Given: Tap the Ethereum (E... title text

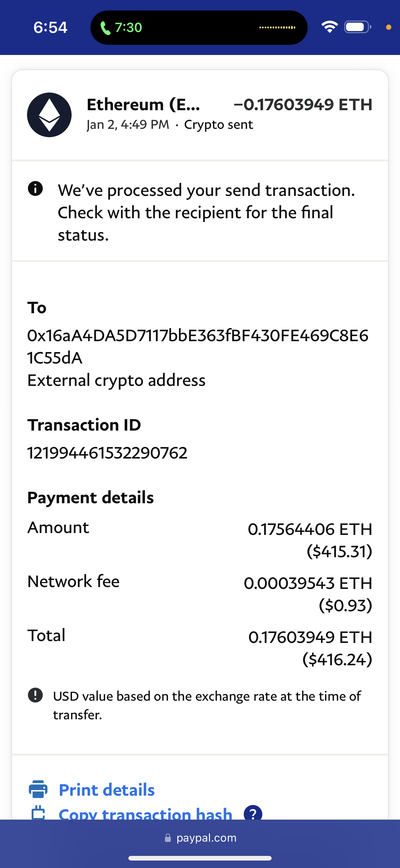Looking at the screenshot, I should click(144, 104).
